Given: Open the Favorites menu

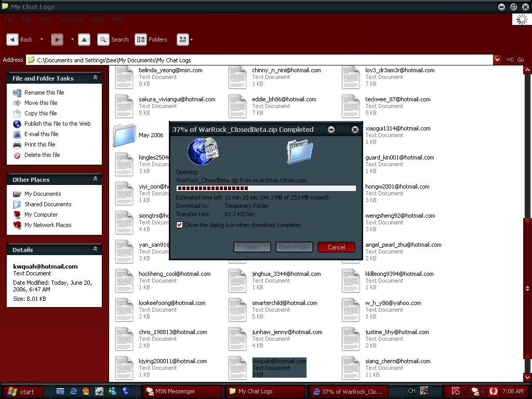Looking at the screenshot, I should pyautogui.click(x=70, y=19).
